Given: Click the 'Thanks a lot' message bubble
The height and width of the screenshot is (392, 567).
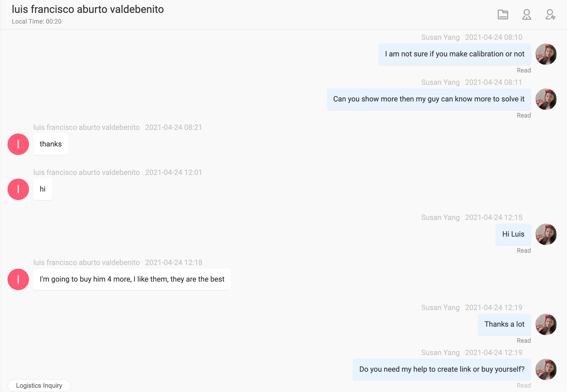Looking at the screenshot, I should (504, 324).
